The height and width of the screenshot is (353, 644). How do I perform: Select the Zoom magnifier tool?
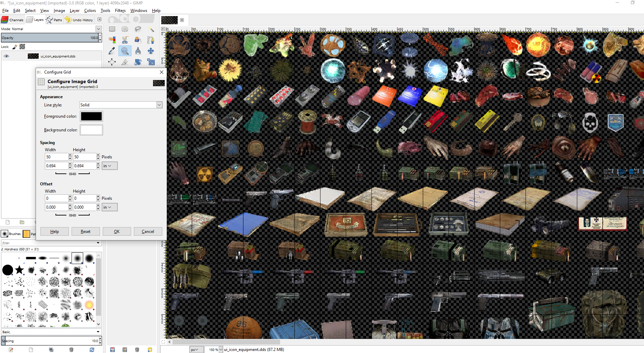point(125,51)
